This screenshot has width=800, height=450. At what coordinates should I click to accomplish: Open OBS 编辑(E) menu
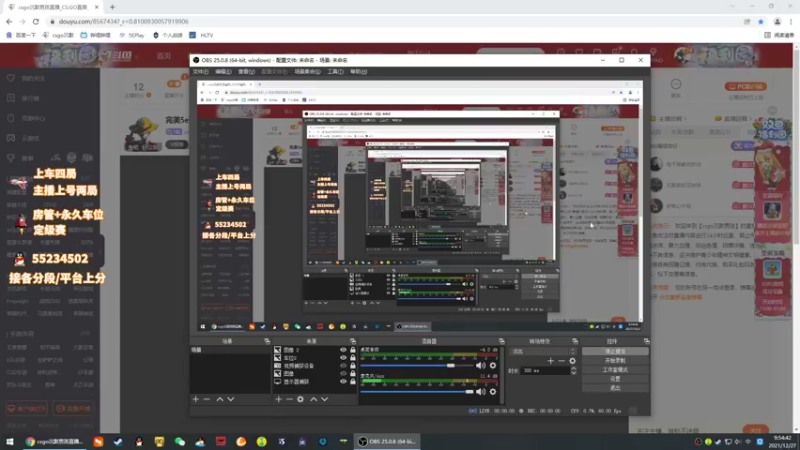223,71
